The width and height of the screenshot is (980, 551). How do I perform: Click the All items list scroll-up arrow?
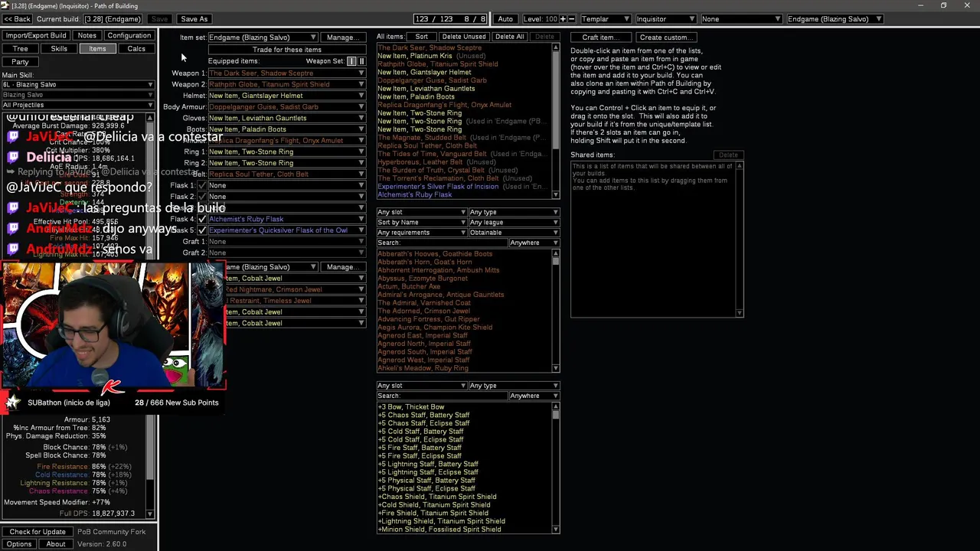coord(556,47)
